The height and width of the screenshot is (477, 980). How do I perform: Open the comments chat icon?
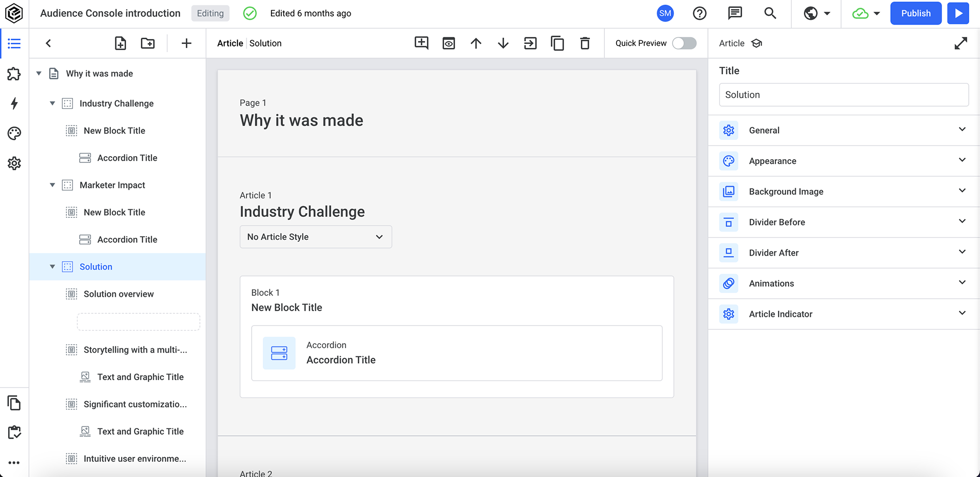(x=735, y=13)
